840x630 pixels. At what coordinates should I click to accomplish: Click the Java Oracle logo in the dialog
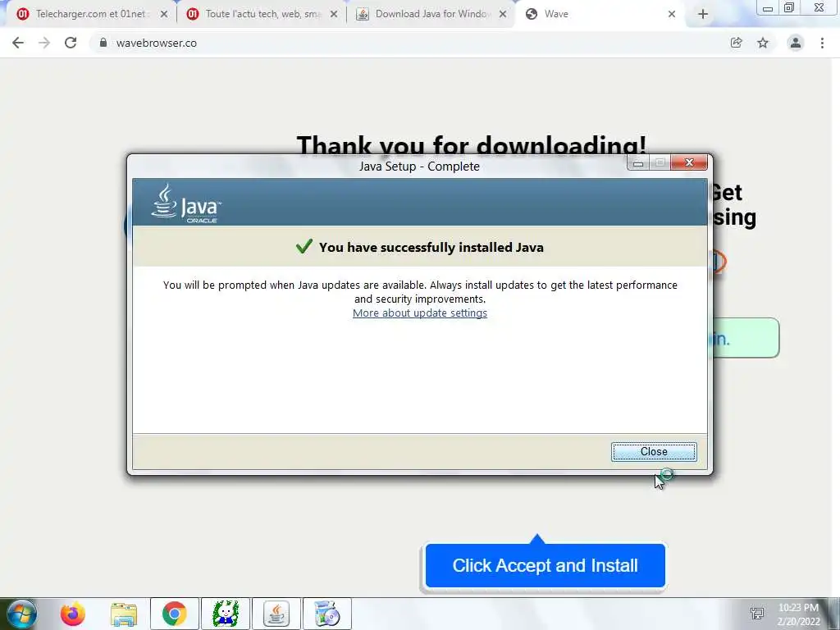coord(186,203)
